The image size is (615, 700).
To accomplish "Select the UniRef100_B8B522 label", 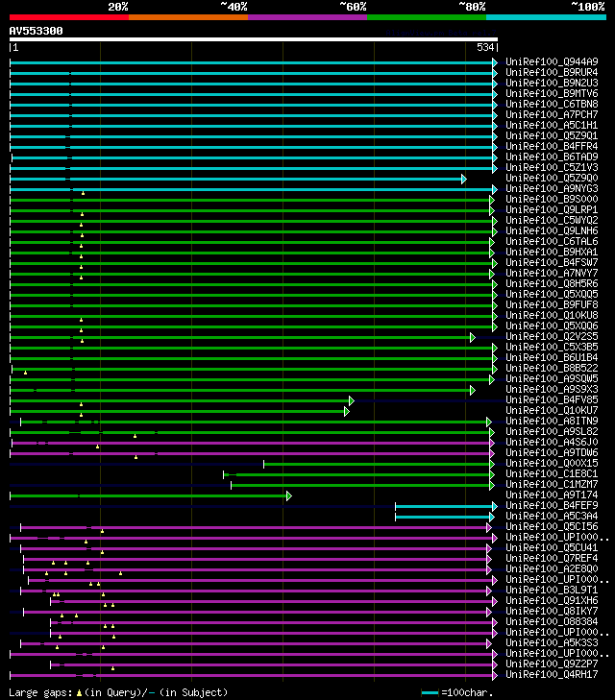I will point(552,369).
